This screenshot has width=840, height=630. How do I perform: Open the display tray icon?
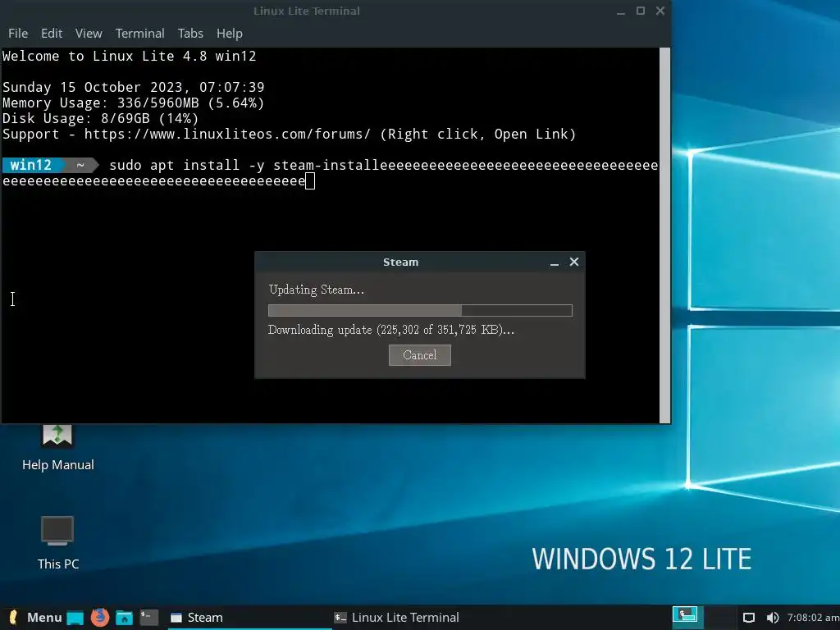click(x=749, y=618)
